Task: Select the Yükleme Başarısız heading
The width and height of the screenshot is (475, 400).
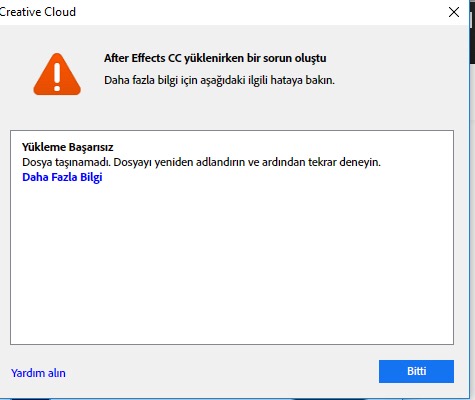Action: pyautogui.click(x=68, y=147)
